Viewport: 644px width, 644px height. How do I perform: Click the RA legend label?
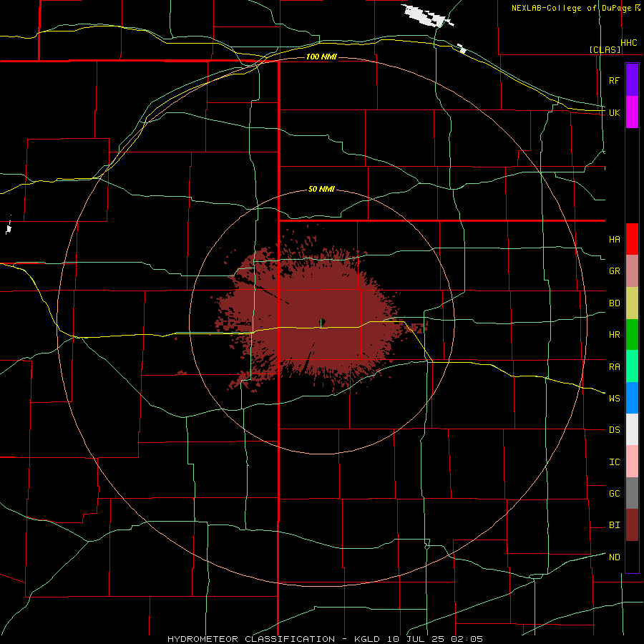click(x=614, y=367)
